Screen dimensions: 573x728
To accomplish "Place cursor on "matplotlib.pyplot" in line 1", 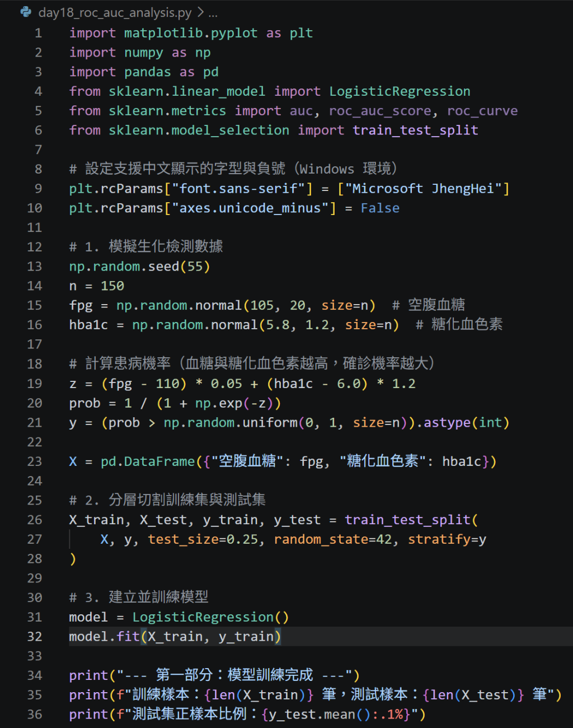I will point(191,33).
